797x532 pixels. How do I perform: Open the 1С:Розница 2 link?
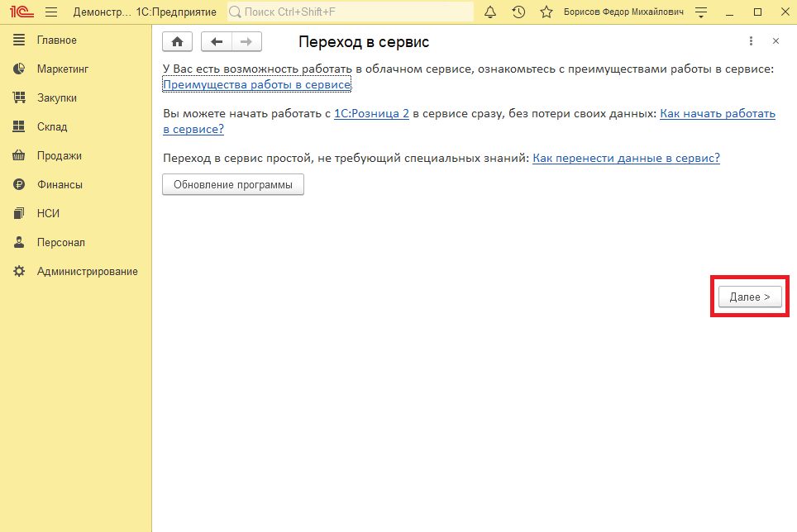click(371, 113)
